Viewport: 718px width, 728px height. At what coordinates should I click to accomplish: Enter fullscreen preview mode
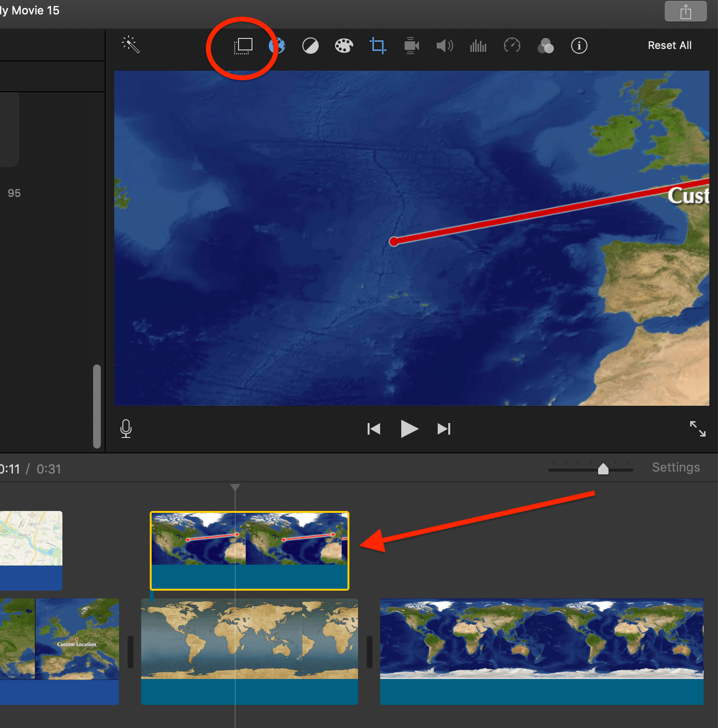[698, 429]
